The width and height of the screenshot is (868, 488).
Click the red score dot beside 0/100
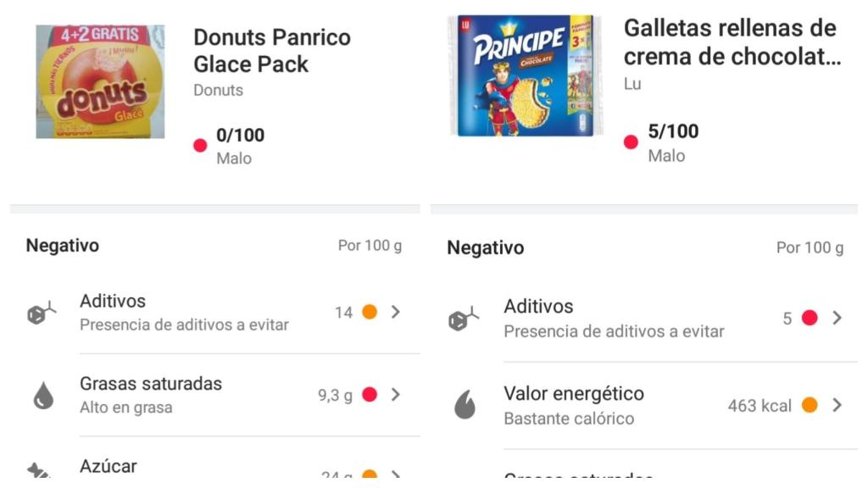tap(200, 146)
